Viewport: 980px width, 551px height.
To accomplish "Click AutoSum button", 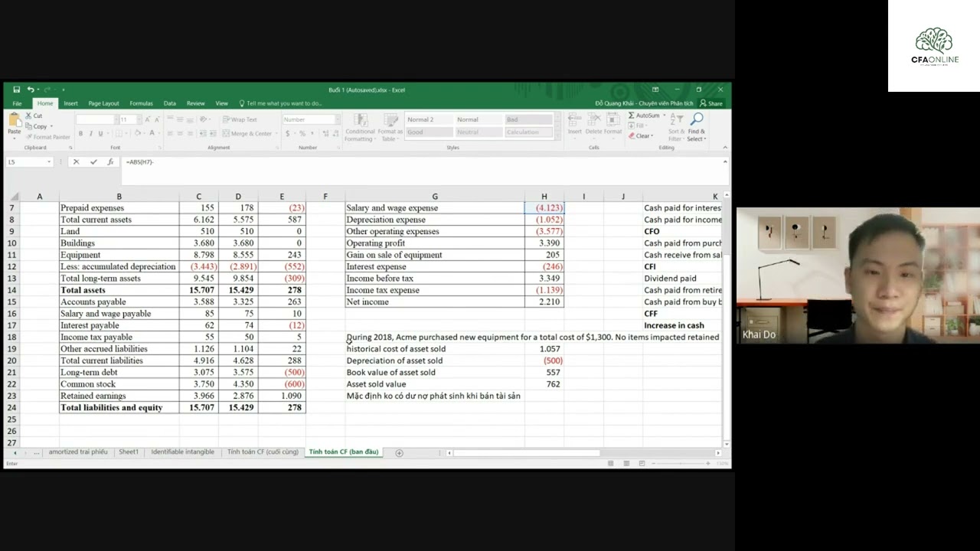I will pyautogui.click(x=643, y=116).
